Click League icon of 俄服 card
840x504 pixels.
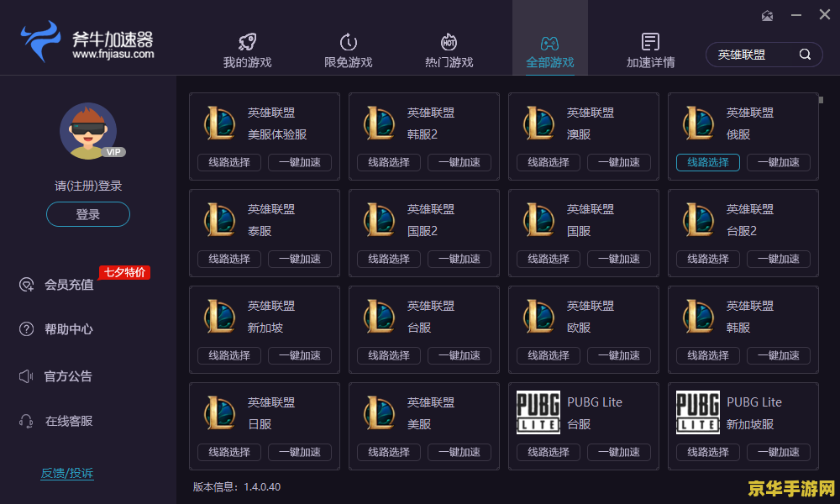coord(699,123)
